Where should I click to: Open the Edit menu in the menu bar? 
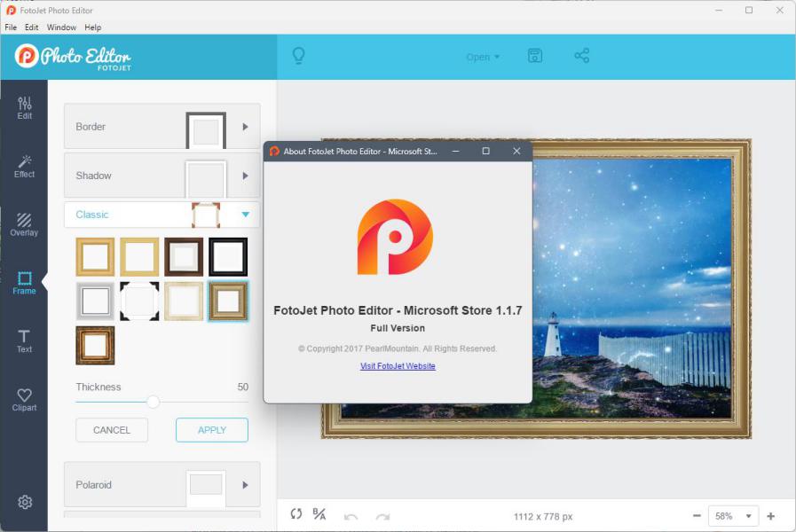31,27
